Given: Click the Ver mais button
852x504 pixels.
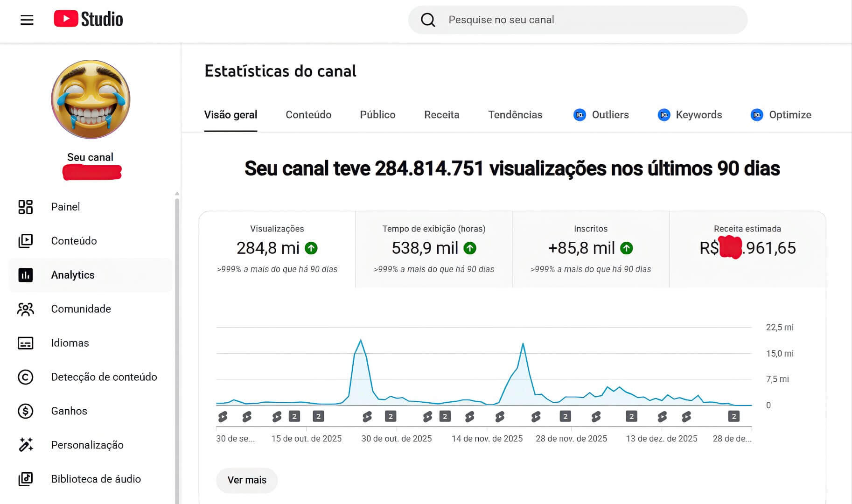Looking at the screenshot, I should [247, 480].
